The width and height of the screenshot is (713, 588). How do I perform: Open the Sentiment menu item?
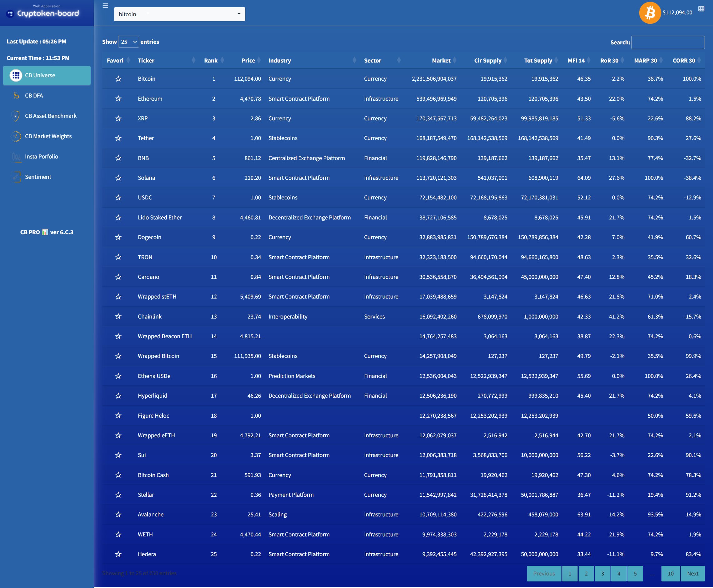point(38,177)
